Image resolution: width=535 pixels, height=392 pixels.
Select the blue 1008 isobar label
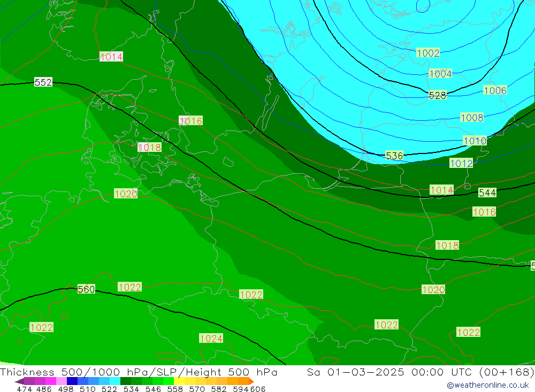point(472,118)
